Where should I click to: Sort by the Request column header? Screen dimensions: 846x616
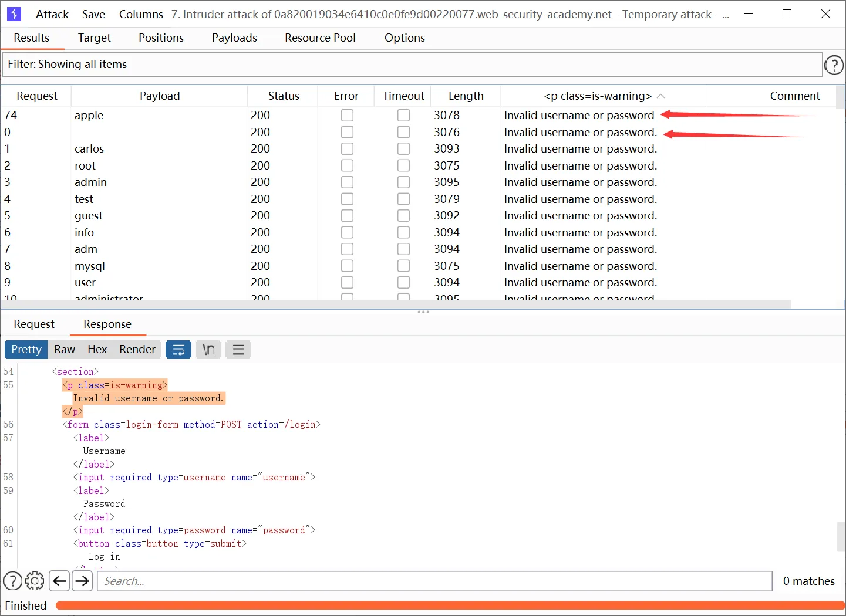pos(36,96)
